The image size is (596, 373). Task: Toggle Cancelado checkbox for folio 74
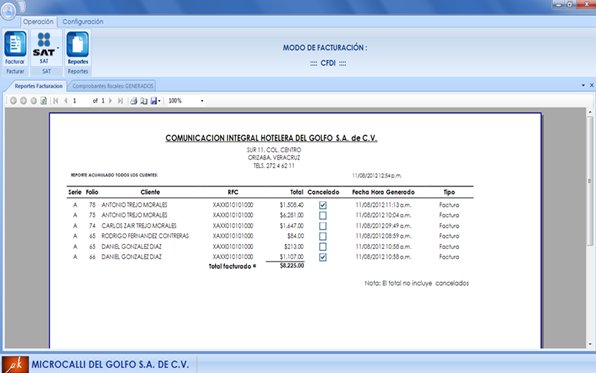(x=323, y=226)
